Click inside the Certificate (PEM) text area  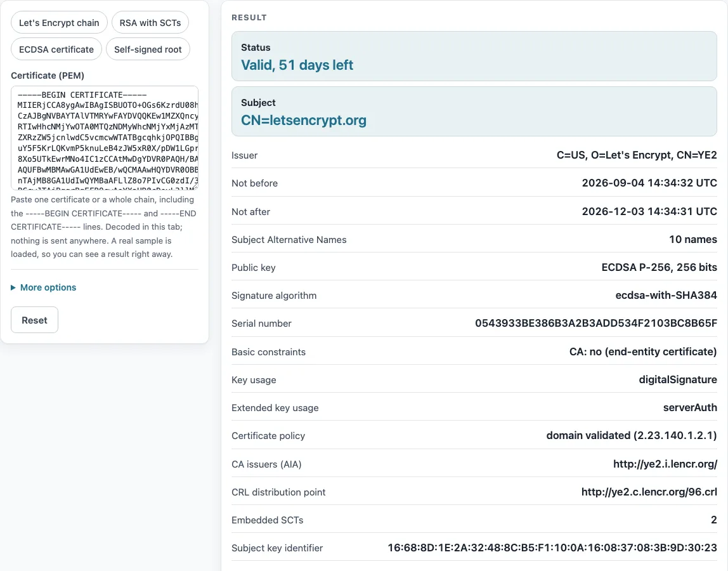[x=105, y=138]
